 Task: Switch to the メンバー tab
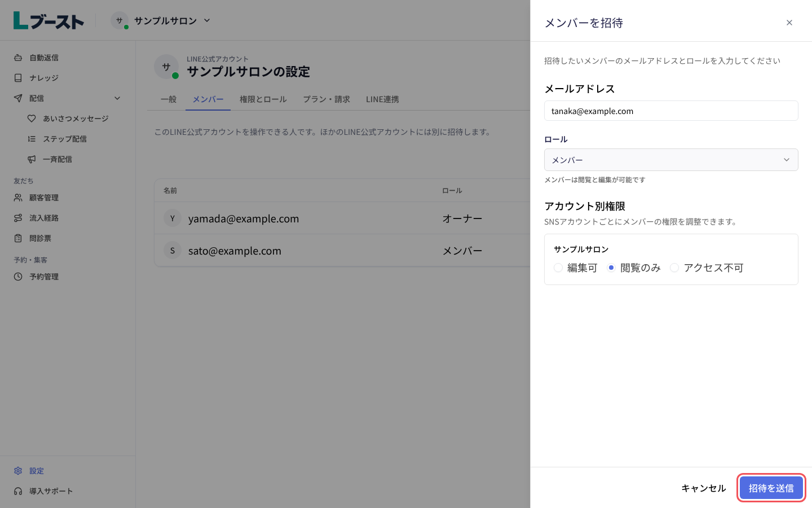click(208, 99)
